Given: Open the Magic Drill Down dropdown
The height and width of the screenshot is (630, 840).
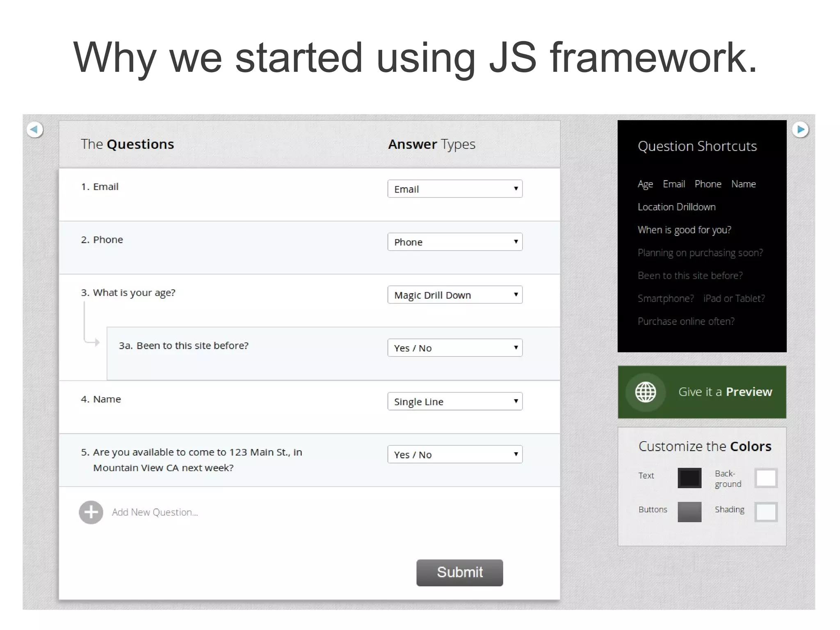Looking at the screenshot, I should point(454,295).
